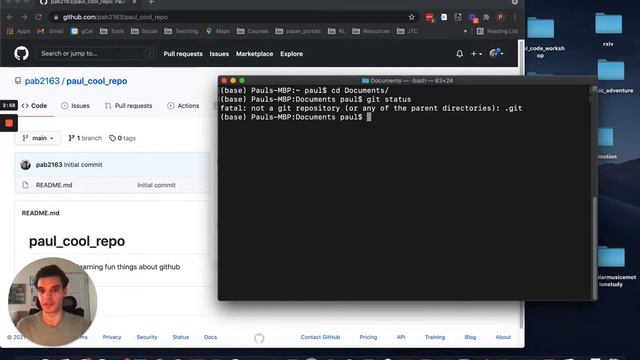Image resolution: width=640 pixels, height=360 pixels.
Task: Click the Terminal window title bar folder icon
Action: click(x=365, y=81)
